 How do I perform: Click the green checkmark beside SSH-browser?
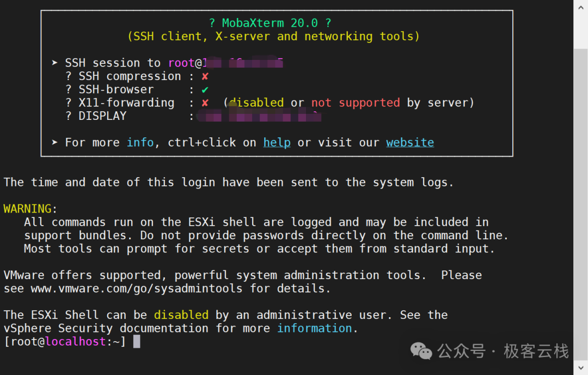click(x=205, y=89)
